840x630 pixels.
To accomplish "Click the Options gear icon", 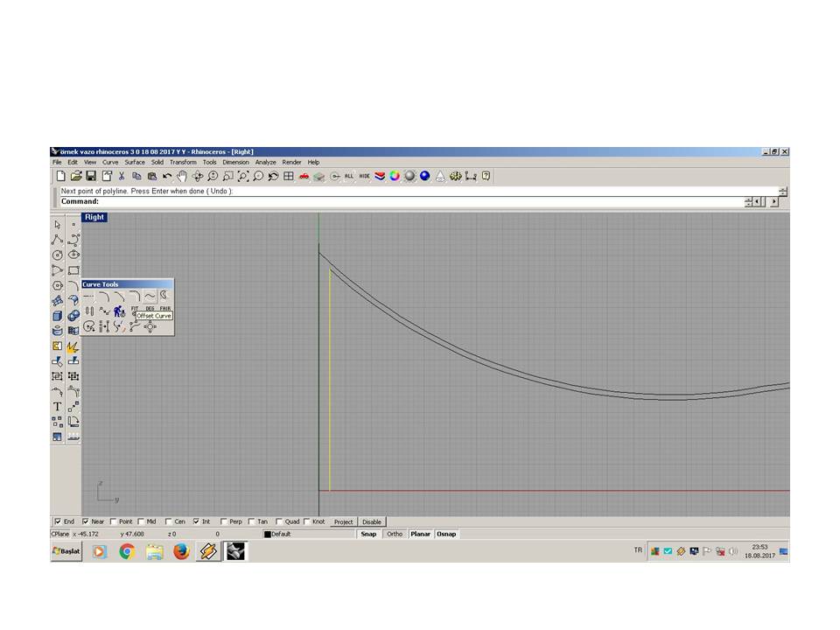I will click(x=455, y=176).
